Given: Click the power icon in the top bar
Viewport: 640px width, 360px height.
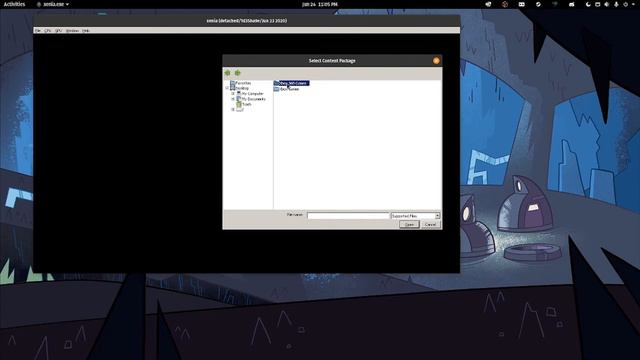Looking at the screenshot, I should click(x=625, y=4).
